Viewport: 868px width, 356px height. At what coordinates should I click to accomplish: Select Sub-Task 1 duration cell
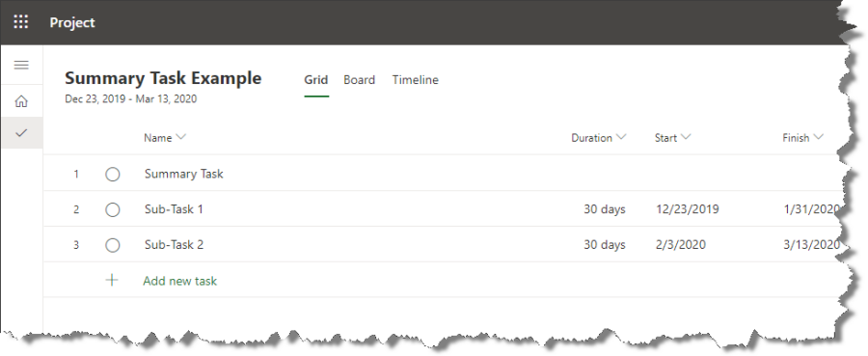605,209
